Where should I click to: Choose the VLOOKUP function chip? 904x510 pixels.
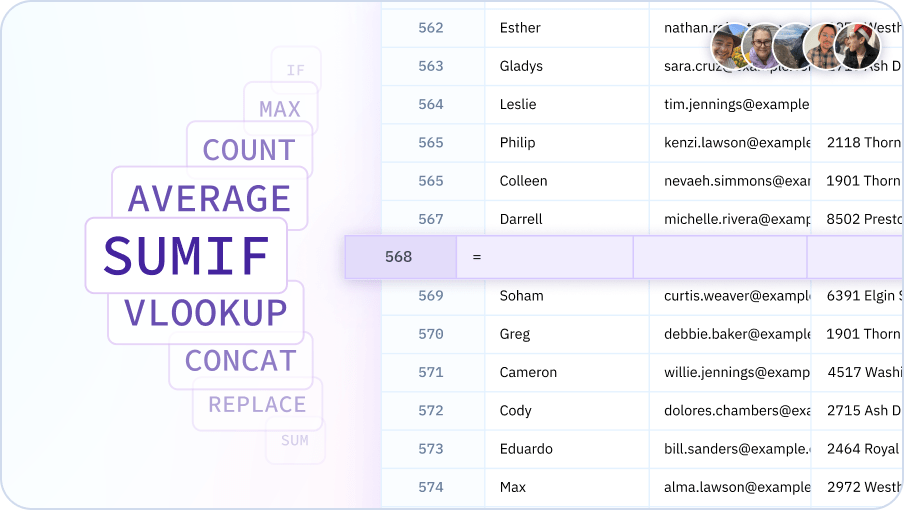tap(206, 313)
